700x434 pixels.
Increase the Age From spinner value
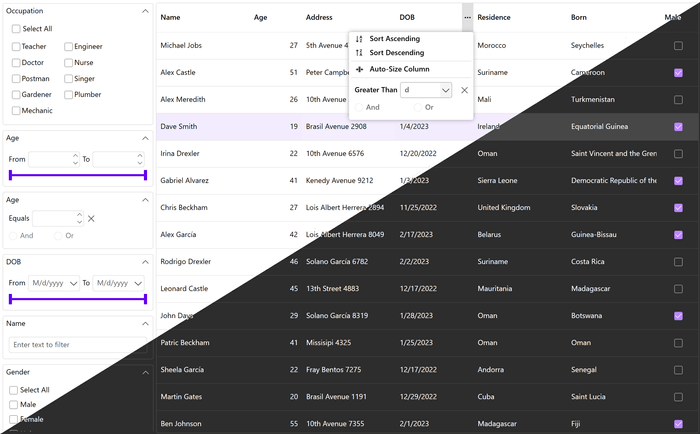[76, 155]
